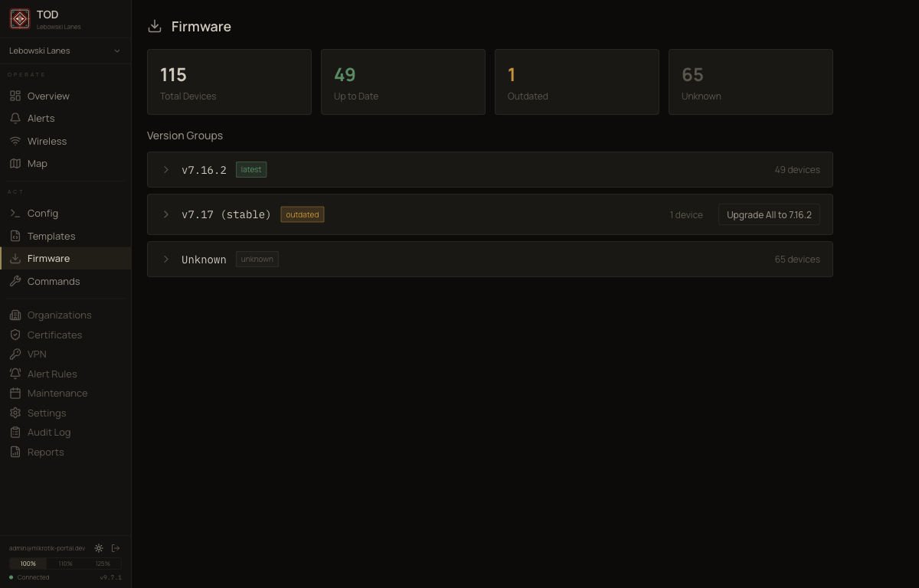This screenshot has height=588, width=919.
Task: Click the Config terminal icon
Action: click(16, 213)
